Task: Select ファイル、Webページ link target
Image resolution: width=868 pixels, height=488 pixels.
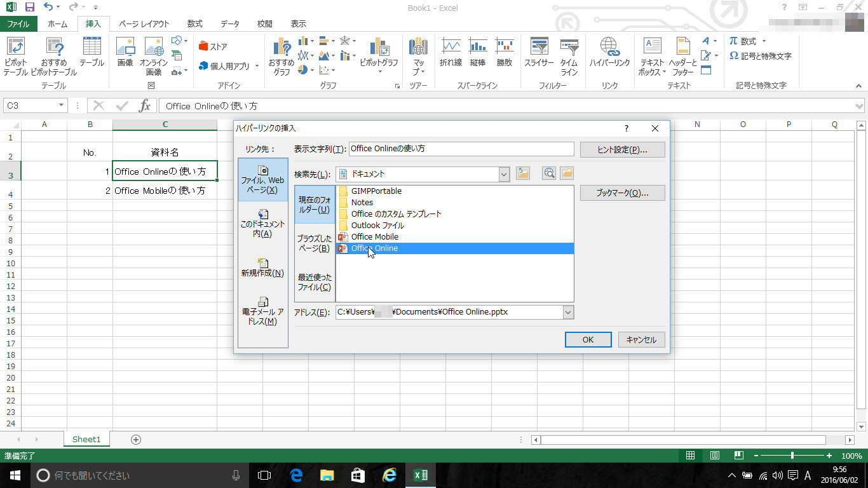Action: pyautogui.click(x=263, y=180)
